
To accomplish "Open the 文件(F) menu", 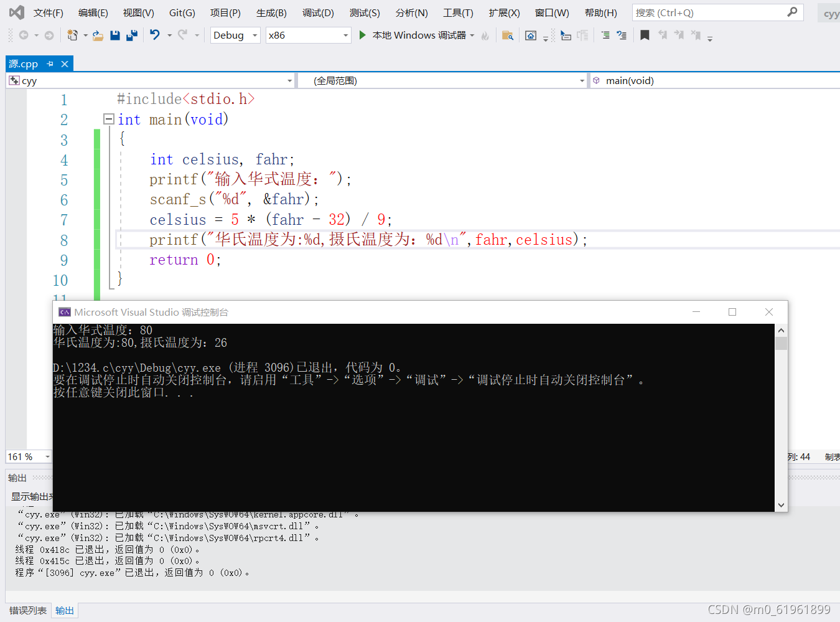I will point(48,12).
